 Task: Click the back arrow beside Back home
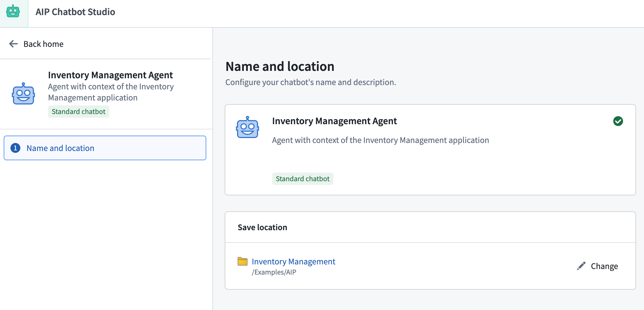pyautogui.click(x=13, y=44)
